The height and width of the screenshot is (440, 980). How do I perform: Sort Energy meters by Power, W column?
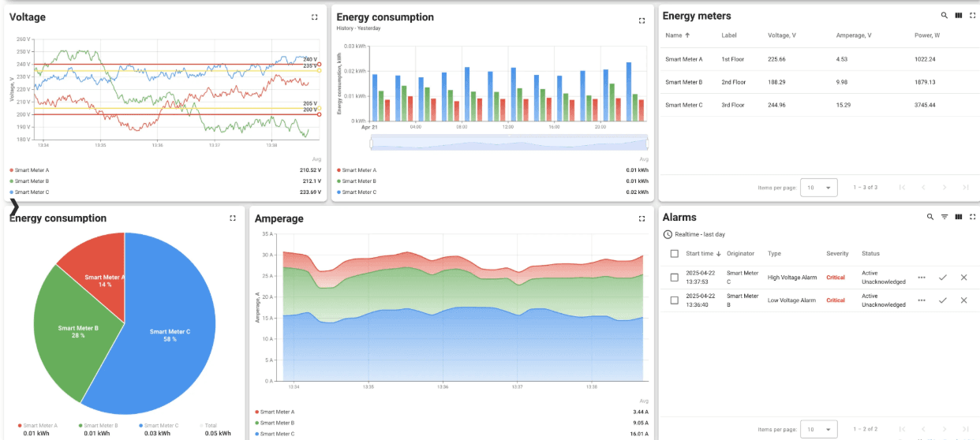[927, 35]
